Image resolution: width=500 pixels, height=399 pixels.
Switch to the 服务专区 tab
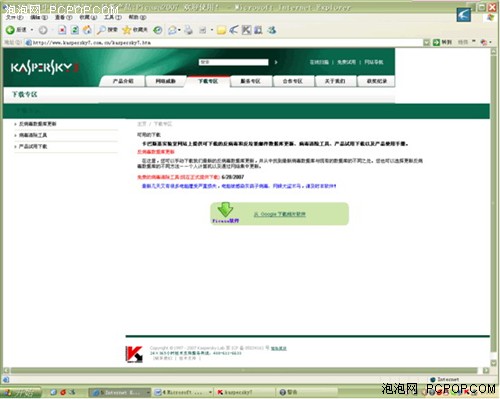[250, 81]
